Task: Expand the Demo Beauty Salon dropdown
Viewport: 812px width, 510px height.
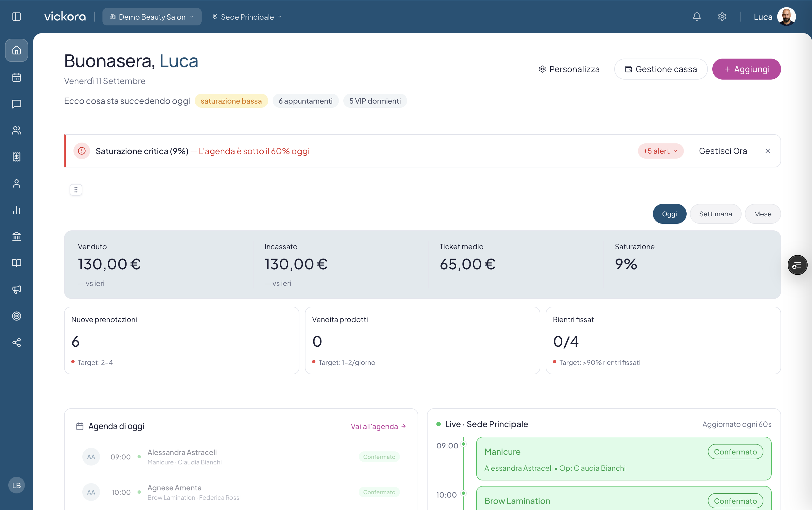Action: 152,17
